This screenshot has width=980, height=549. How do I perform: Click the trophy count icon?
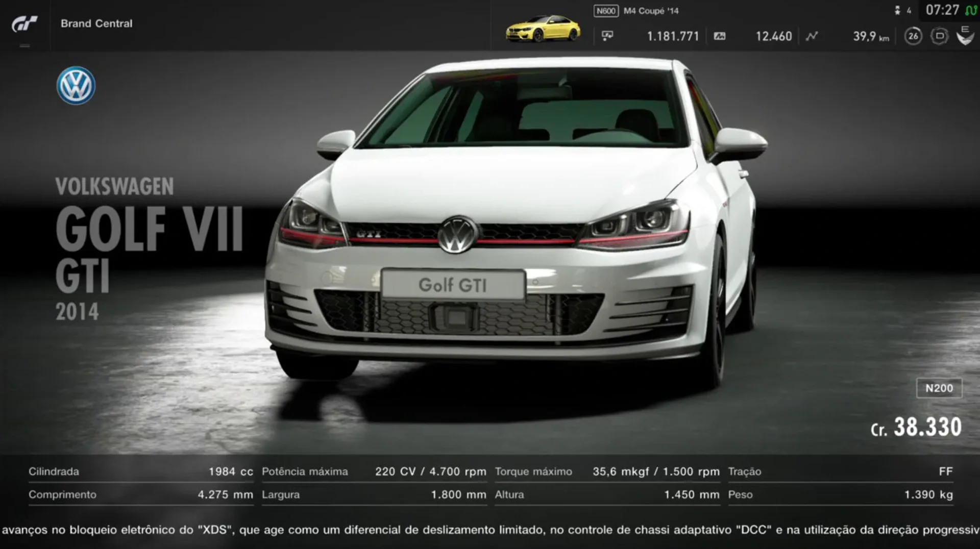pos(897,10)
